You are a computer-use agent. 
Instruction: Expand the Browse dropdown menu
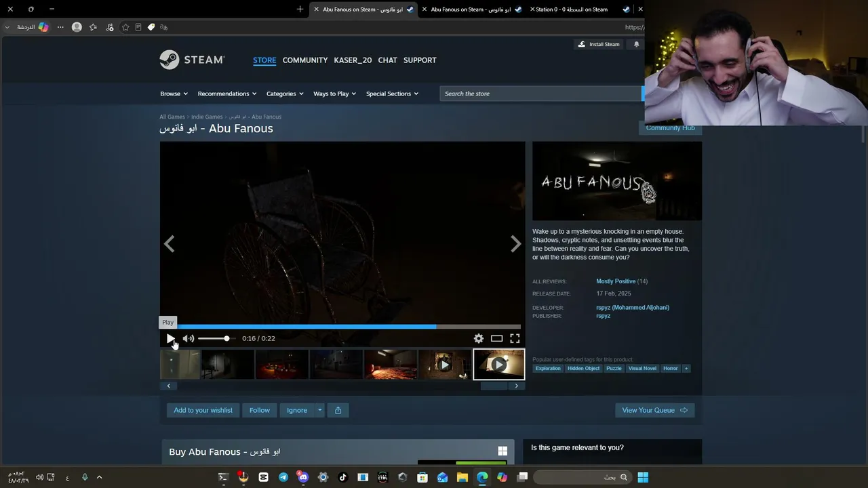click(x=174, y=94)
